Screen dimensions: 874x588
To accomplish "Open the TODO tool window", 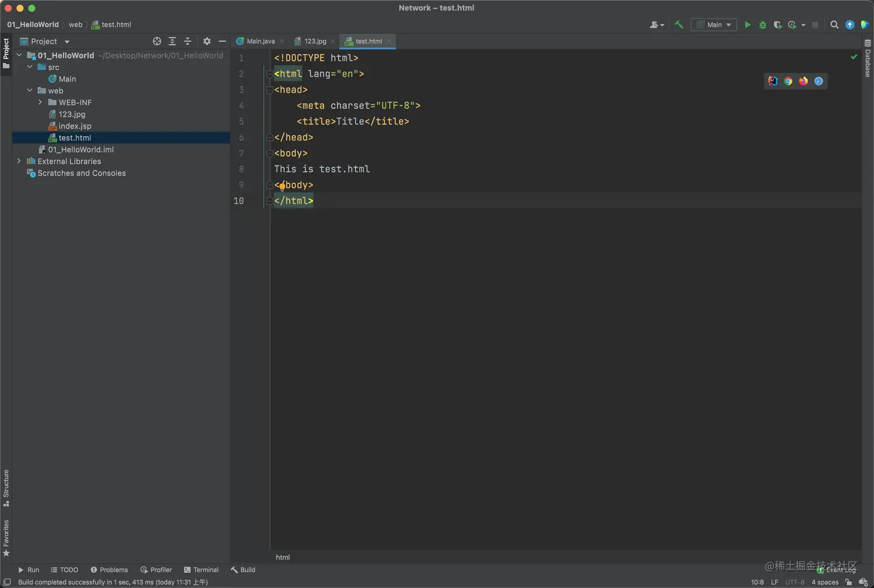I will point(64,570).
